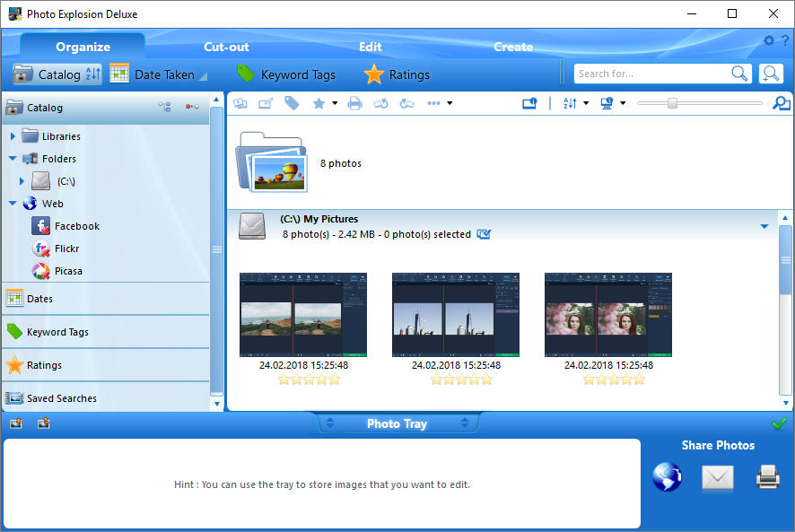Click the edit photo pencil icon

pyautogui.click(x=266, y=103)
